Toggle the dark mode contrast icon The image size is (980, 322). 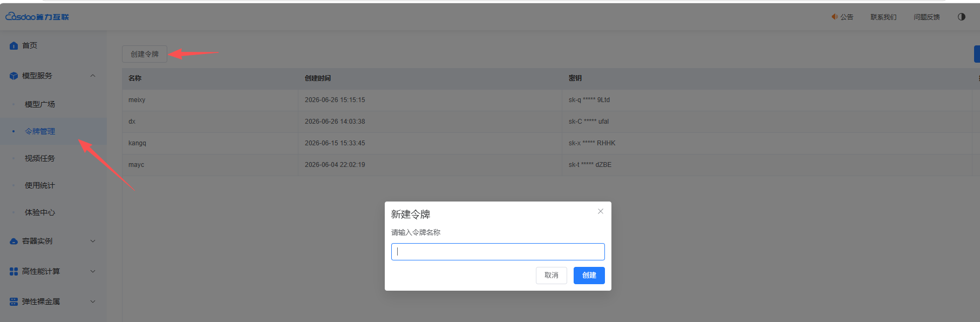click(962, 17)
